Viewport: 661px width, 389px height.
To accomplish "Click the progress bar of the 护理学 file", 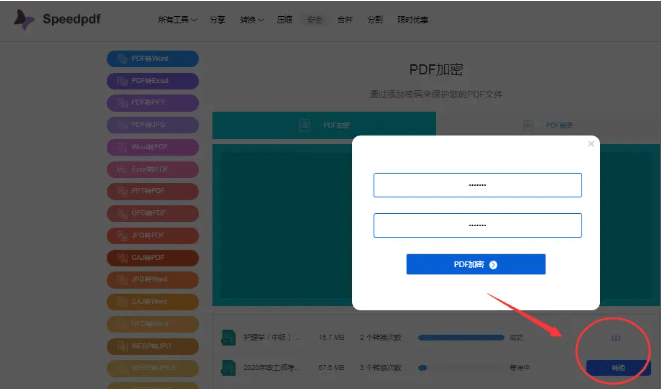I will click(x=461, y=338).
